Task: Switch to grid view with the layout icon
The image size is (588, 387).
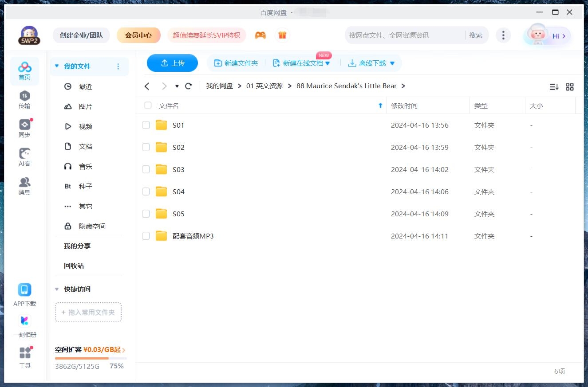Action: coord(570,87)
